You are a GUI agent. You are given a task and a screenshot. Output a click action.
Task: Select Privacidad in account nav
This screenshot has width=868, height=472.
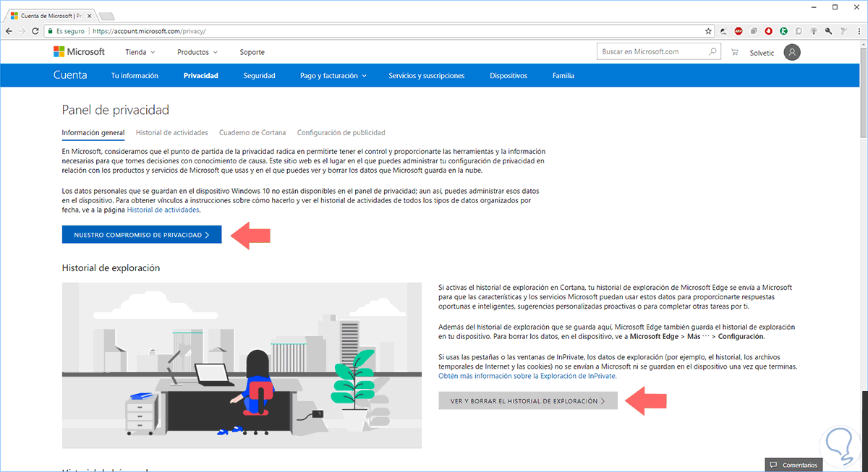(x=201, y=75)
